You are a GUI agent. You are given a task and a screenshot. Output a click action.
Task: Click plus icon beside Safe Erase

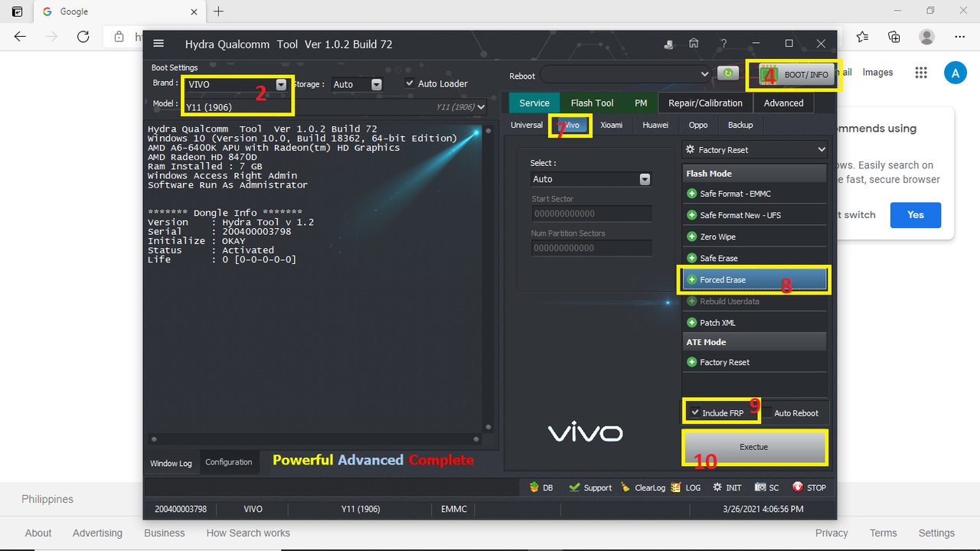tap(692, 258)
